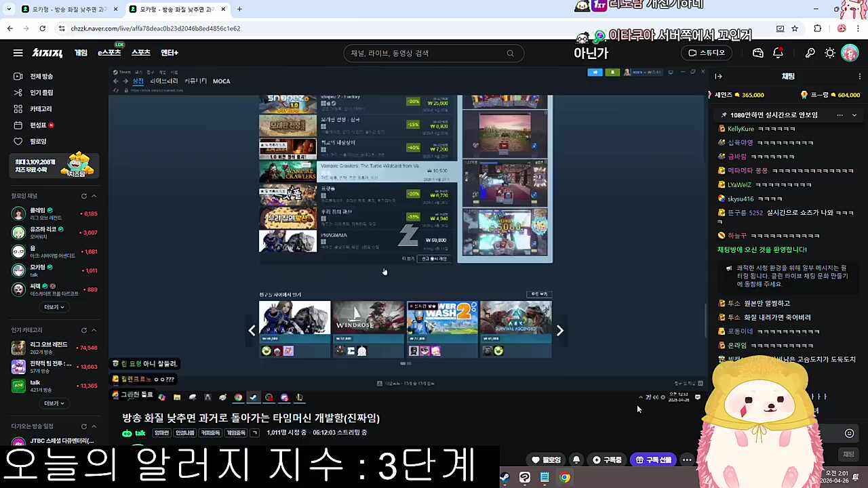Viewport: 868px width, 488px height.
Task: Reload the page in the browser toolbar
Action: point(42,28)
